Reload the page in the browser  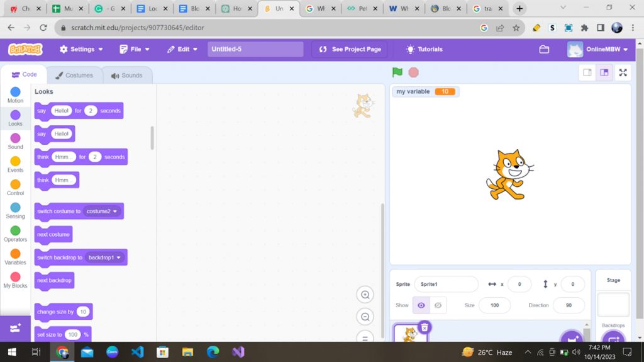43,28
